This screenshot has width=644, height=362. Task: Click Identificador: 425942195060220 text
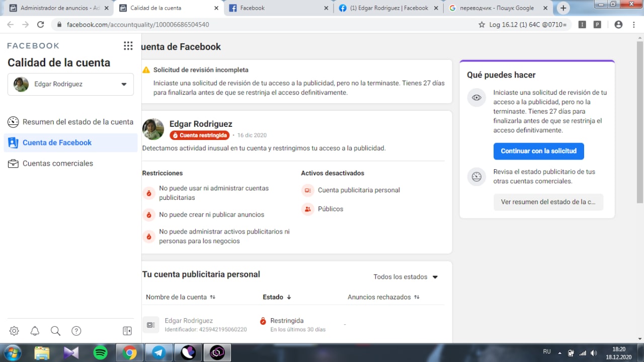[x=206, y=330]
